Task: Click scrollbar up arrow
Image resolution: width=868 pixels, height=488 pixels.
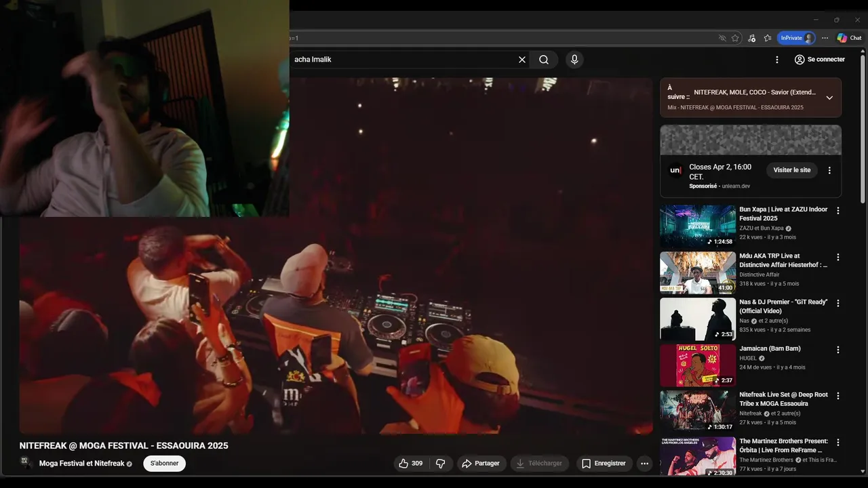Action: pyautogui.click(x=863, y=51)
